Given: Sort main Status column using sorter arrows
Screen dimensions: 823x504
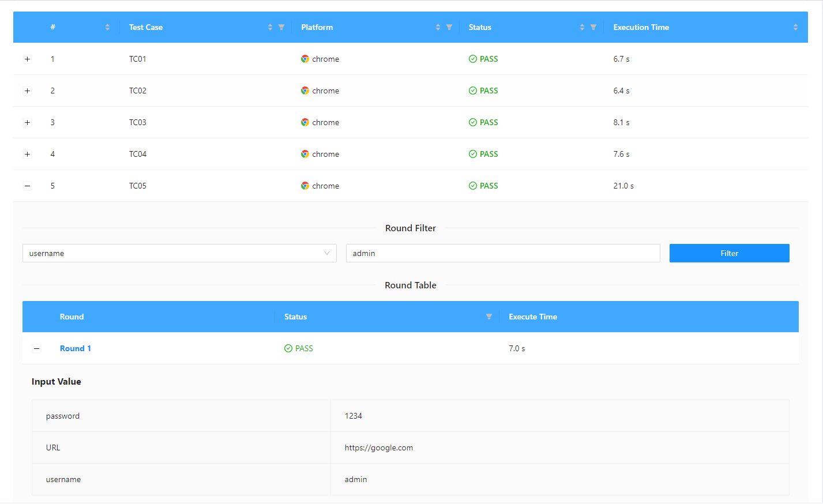Looking at the screenshot, I should click(x=582, y=27).
